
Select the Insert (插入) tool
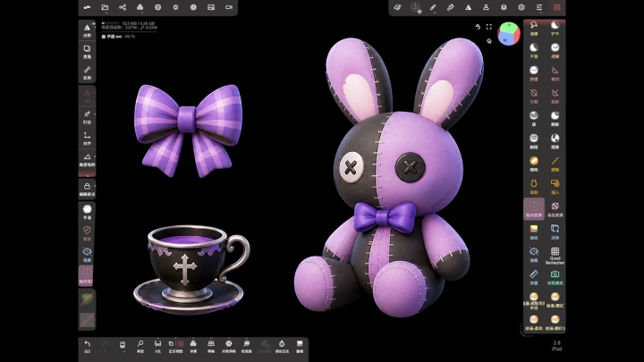coord(555,186)
